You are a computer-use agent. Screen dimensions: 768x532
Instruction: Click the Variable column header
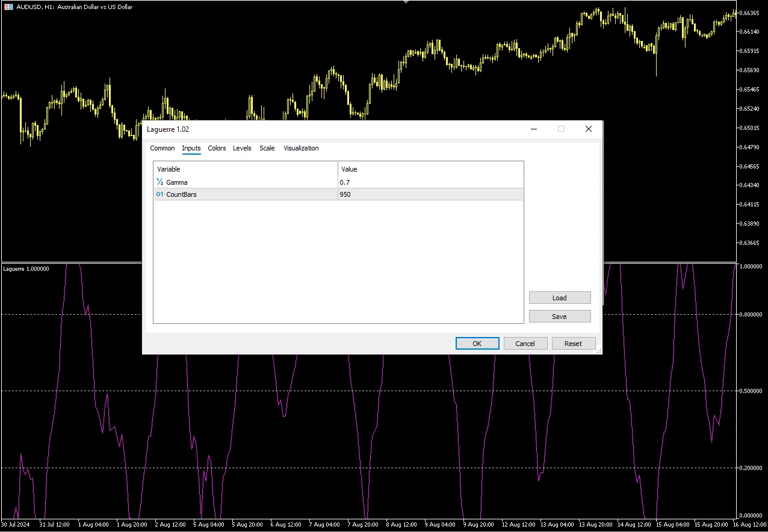(246, 169)
